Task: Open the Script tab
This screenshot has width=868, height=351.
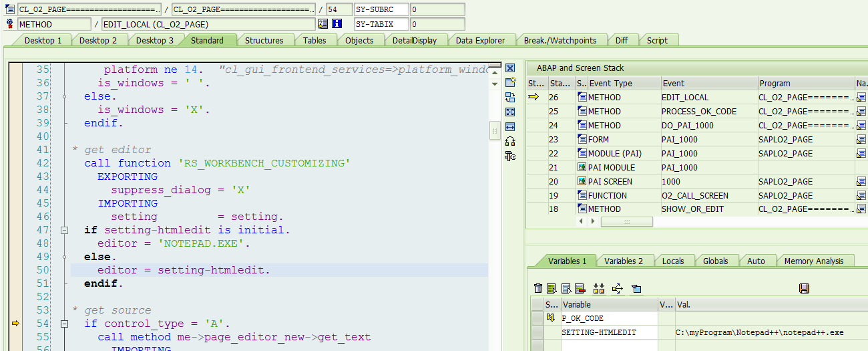Action: coord(657,40)
